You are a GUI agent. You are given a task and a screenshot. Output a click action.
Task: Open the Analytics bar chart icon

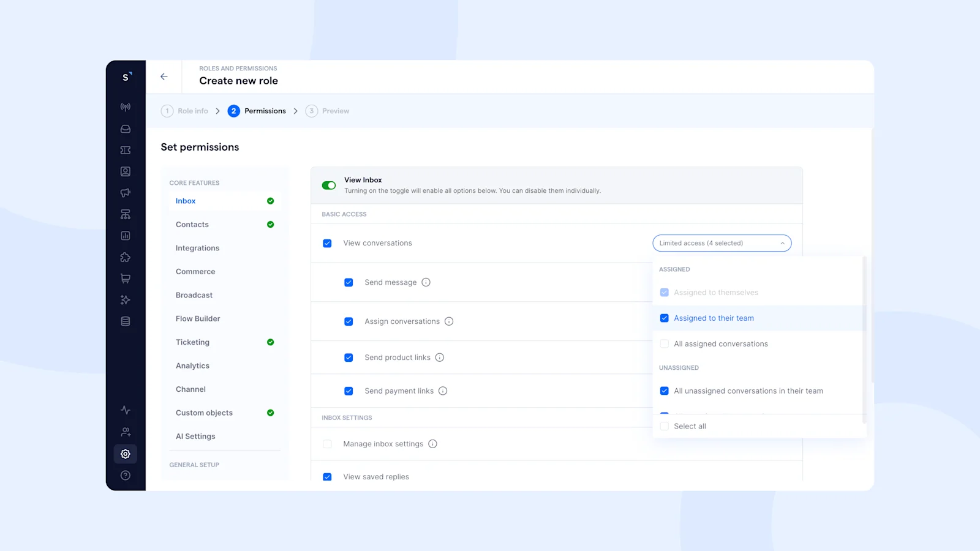125,235
